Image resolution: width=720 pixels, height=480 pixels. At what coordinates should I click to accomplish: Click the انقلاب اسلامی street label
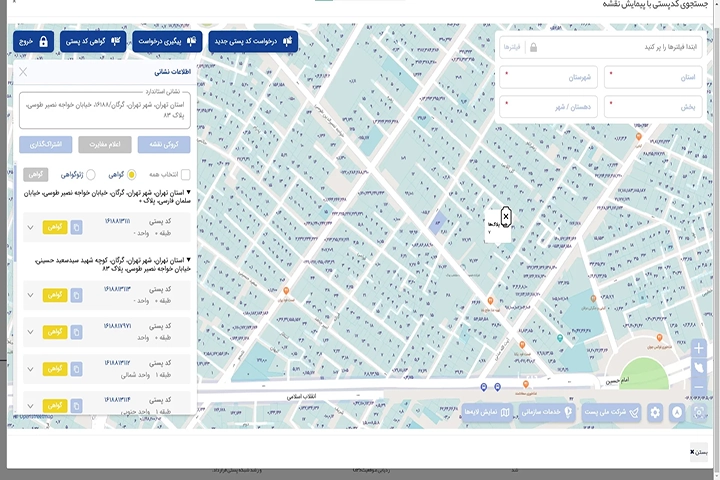tap(301, 396)
